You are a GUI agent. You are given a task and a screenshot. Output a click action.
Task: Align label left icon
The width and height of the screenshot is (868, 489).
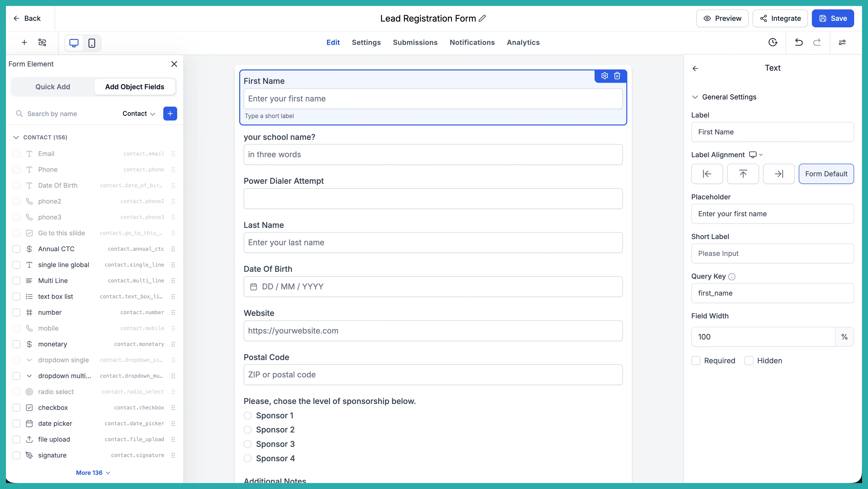707,174
